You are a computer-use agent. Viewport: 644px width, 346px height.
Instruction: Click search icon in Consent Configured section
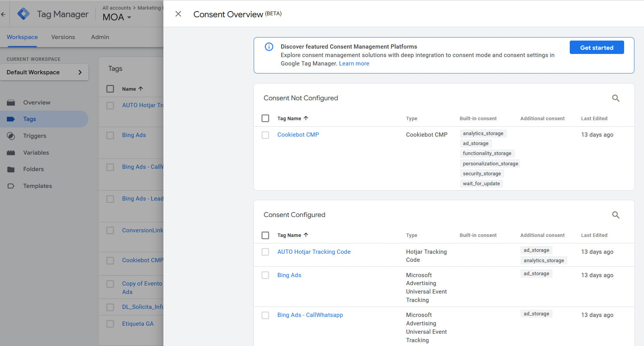[x=615, y=215]
